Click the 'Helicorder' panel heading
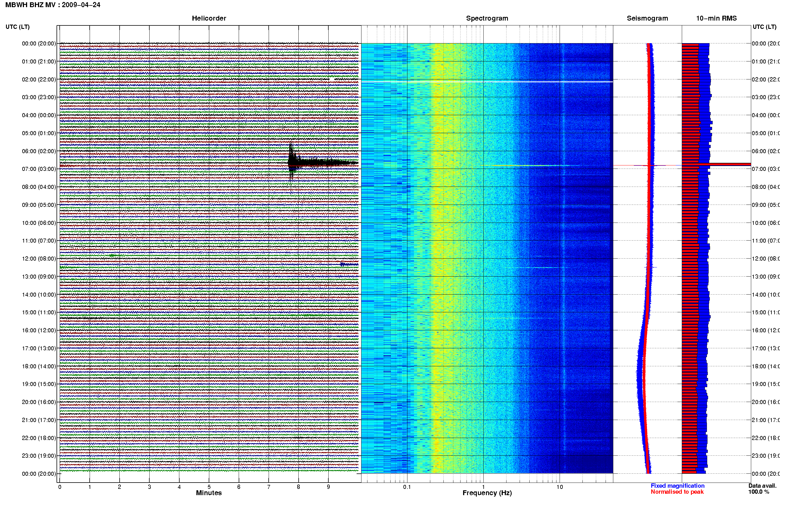The height and width of the screenshot is (508, 812). click(x=209, y=18)
